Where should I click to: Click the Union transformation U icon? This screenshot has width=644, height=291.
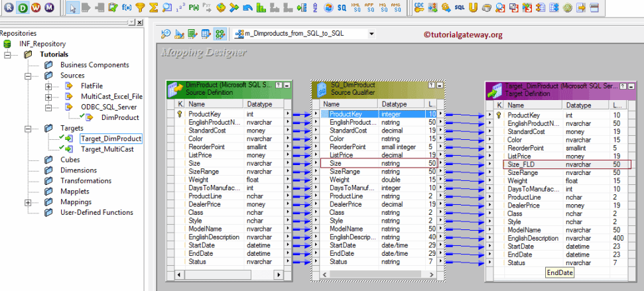472,8
